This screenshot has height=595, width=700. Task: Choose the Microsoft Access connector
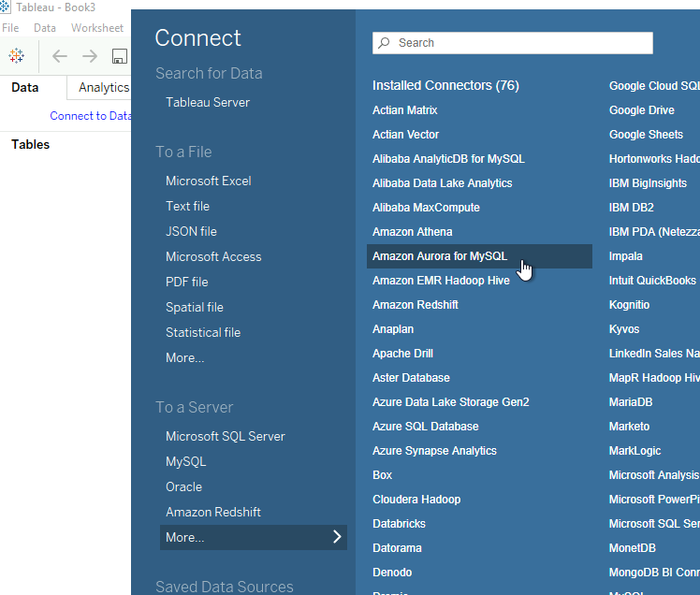(213, 257)
